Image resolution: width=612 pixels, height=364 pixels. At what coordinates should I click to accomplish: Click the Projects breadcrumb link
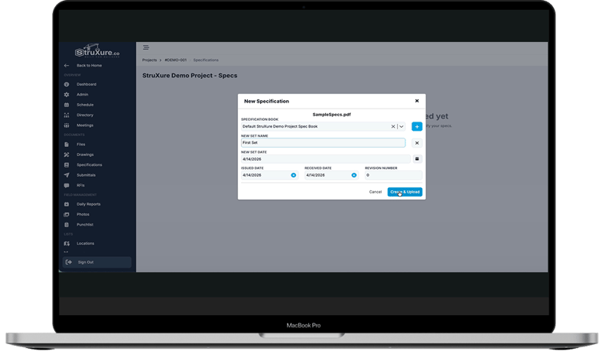(x=149, y=60)
